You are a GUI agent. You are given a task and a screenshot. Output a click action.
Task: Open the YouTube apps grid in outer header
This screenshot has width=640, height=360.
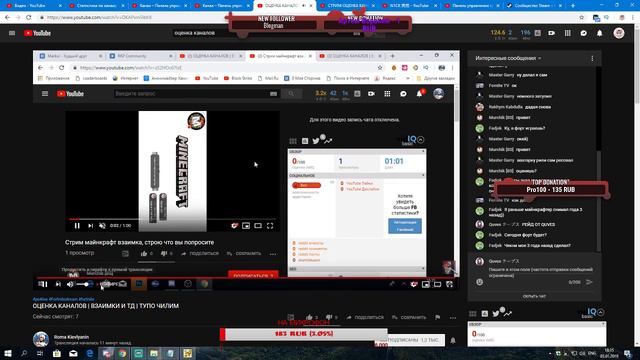568,33
